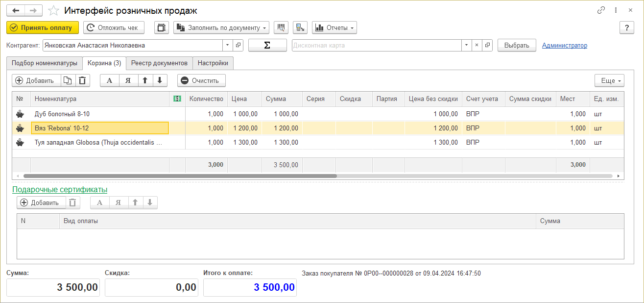644x303 pixels.
Task: Open the Контрагент field dropdown arrow
Action: [227, 45]
